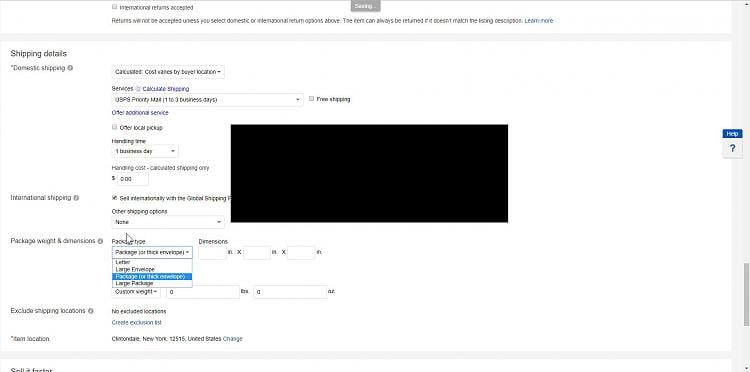Click the Shipping details heading
The image size is (750, 372).
click(38, 54)
